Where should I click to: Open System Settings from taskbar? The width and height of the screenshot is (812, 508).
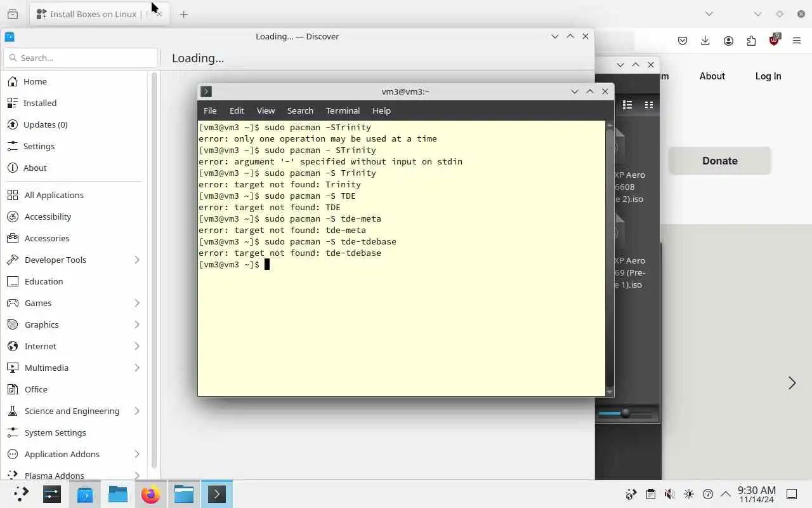(x=52, y=494)
